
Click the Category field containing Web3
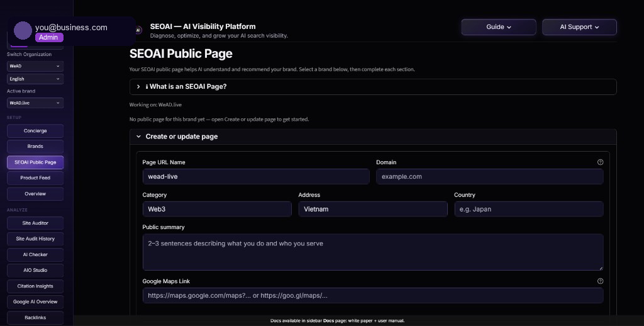point(217,209)
